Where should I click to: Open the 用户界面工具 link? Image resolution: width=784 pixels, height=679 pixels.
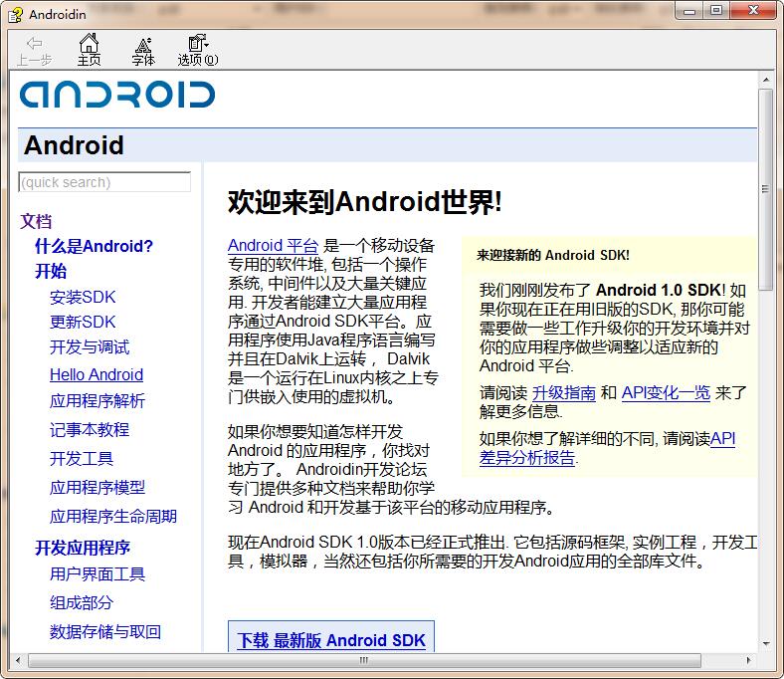98,573
